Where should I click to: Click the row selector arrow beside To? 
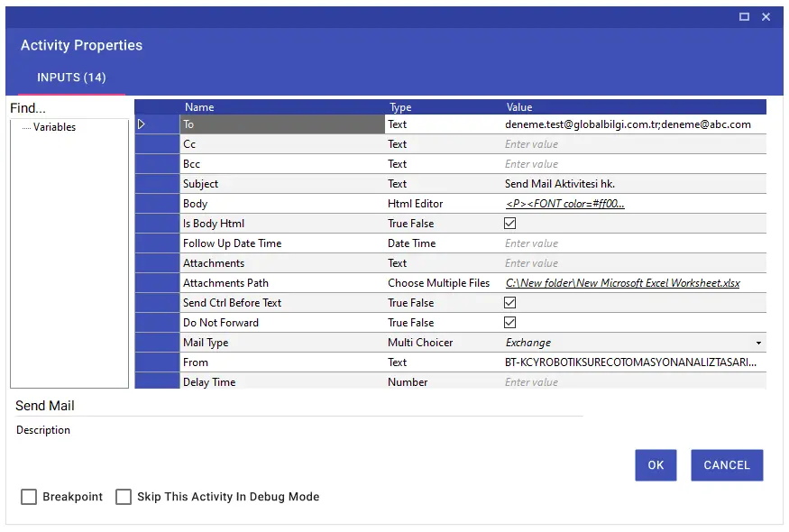142,124
